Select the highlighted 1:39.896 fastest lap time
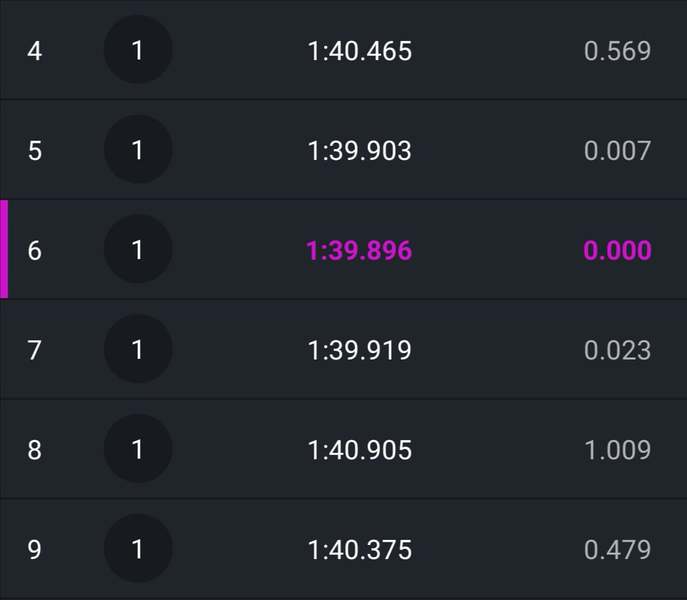The height and width of the screenshot is (600, 687). [359, 251]
